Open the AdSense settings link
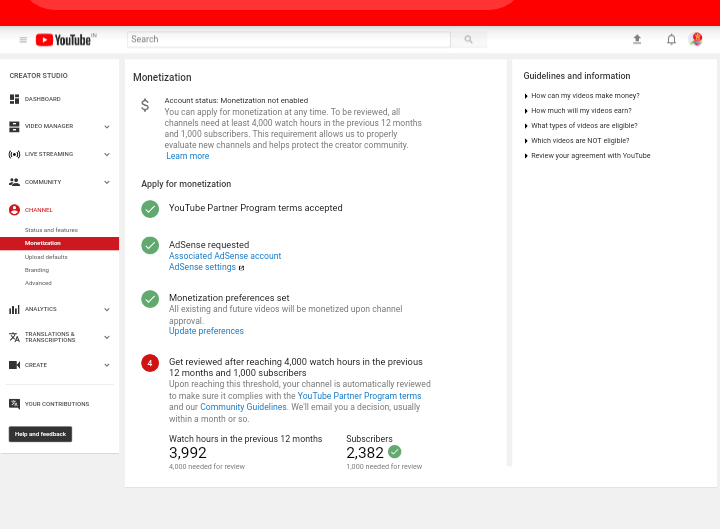 [202, 267]
